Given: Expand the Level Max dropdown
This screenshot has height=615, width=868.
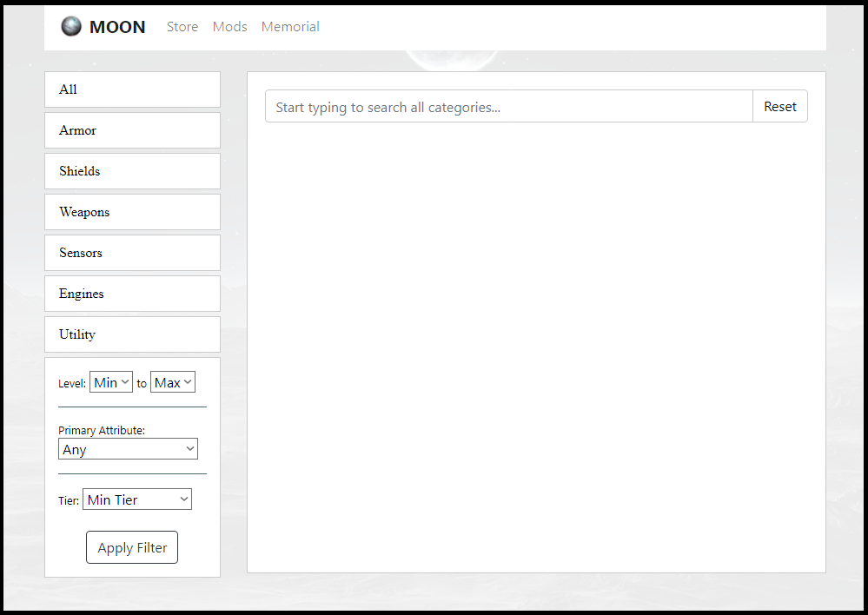Looking at the screenshot, I should (173, 382).
